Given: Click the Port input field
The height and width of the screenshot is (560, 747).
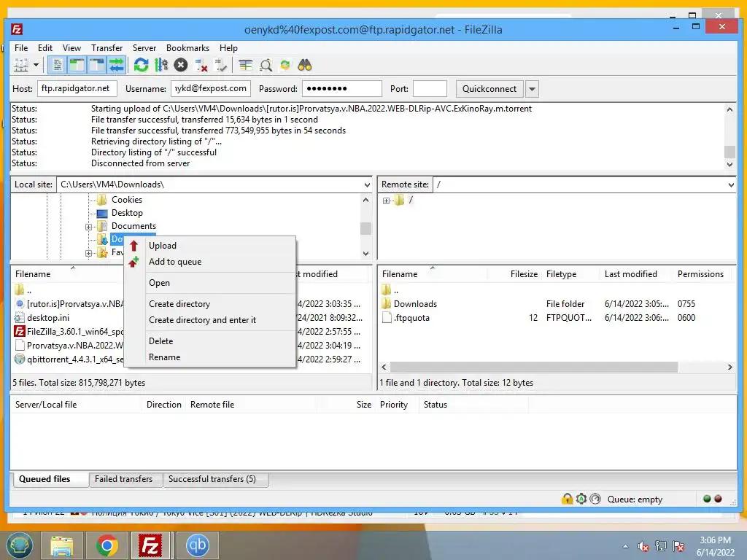Looking at the screenshot, I should tap(430, 88).
